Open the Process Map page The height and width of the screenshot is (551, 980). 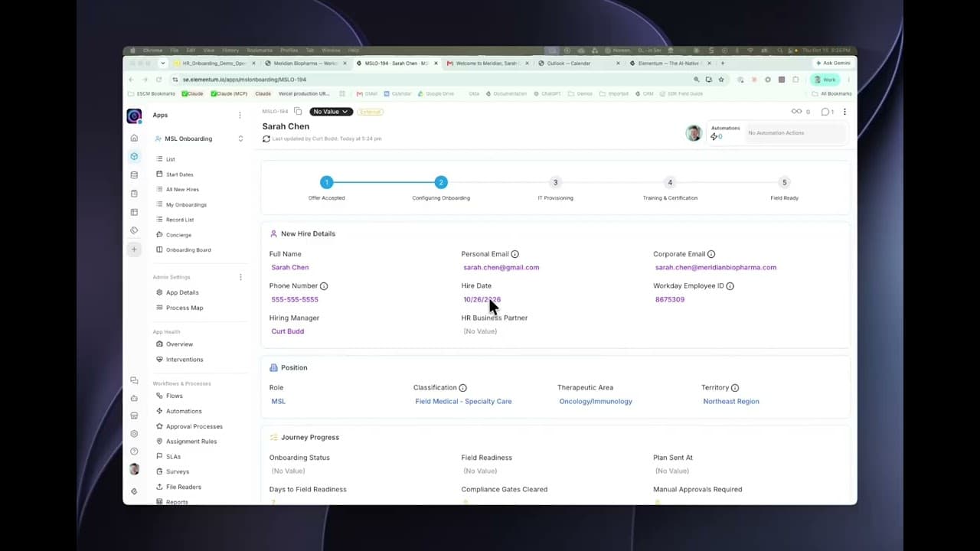tap(185, 308)
